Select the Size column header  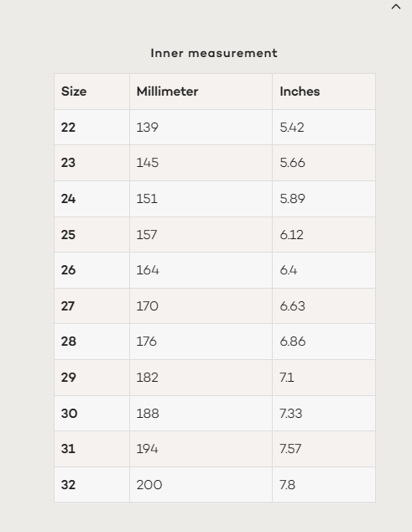click(74, 91)
